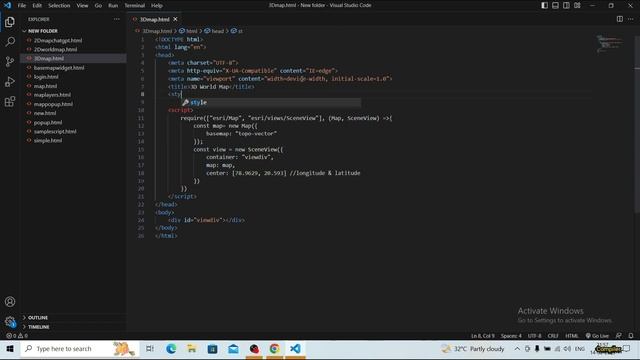Open the Edit menu
Viewport: 640px width, 360px height.
pos(37,5)
